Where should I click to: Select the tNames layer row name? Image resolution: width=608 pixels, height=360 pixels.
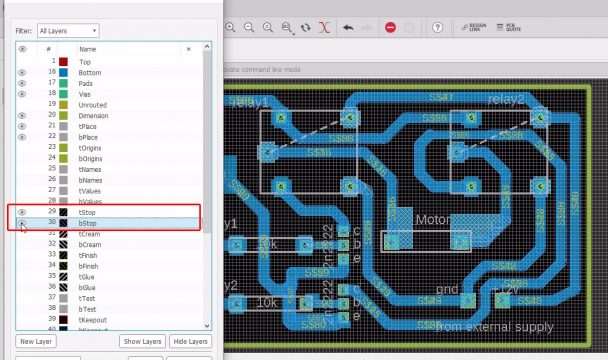pyautogui.click(x=90, y=170)
